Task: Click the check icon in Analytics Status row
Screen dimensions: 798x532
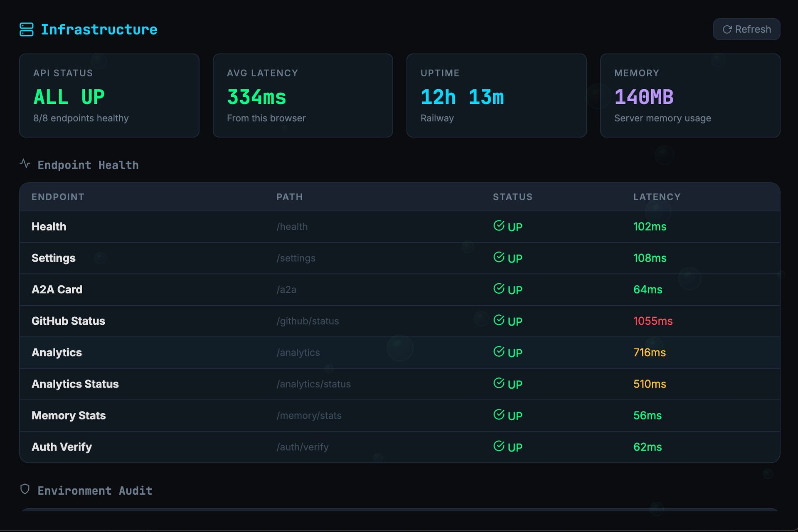Action: tap(499, 383)
